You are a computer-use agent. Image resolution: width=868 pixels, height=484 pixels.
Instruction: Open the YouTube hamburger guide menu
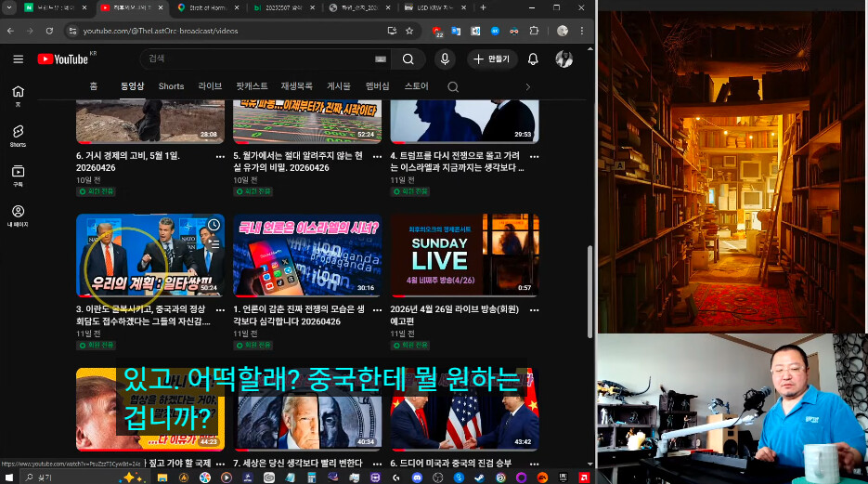pyautogui.click(x=19, y=59)
